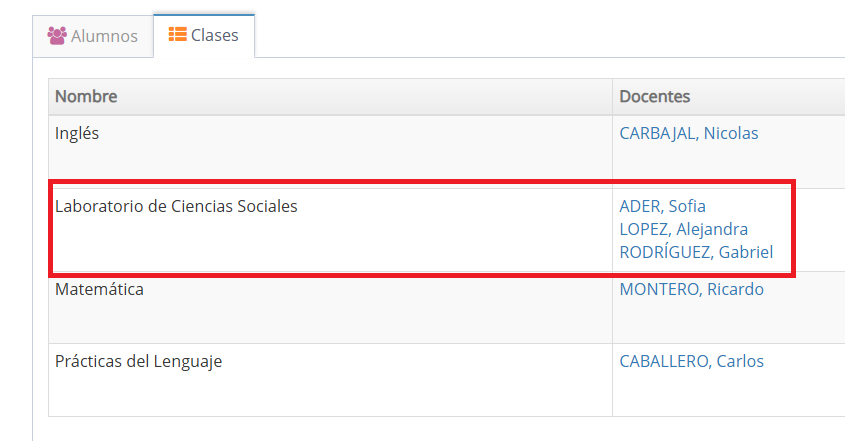Click empty tab strip area right of Clases
845x441 pixels.
point(550,36)
